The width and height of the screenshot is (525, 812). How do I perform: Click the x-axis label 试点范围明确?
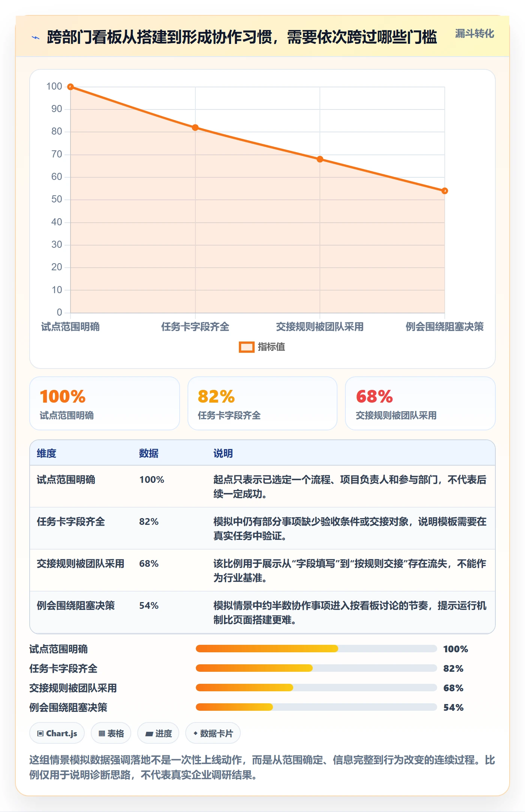coord(70,327)
